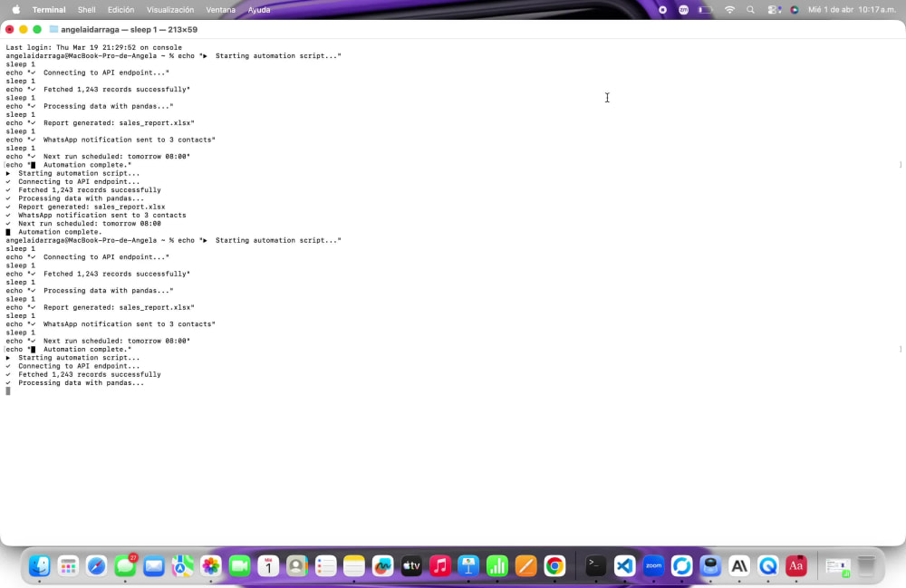Launch Safari from the Dock

[97, 566]
